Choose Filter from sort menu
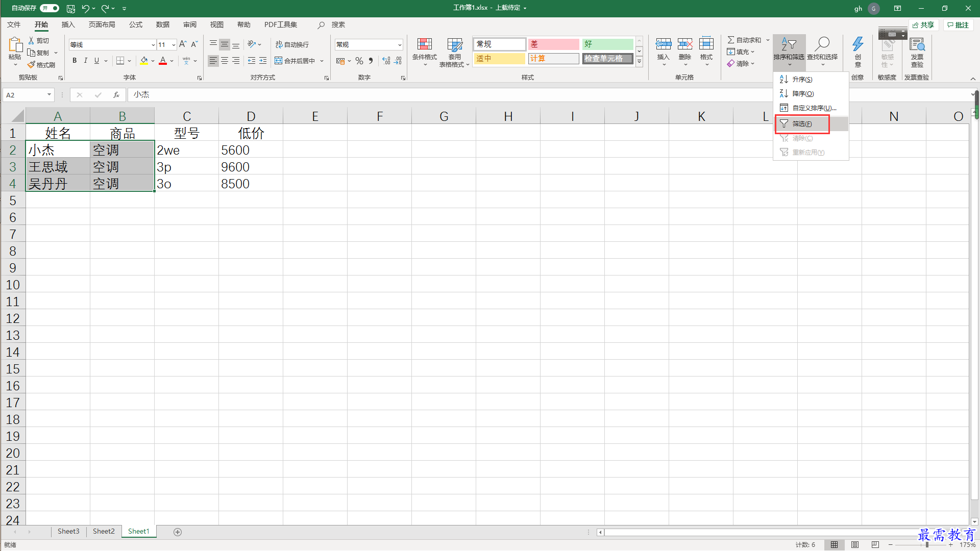 point(811,124)
